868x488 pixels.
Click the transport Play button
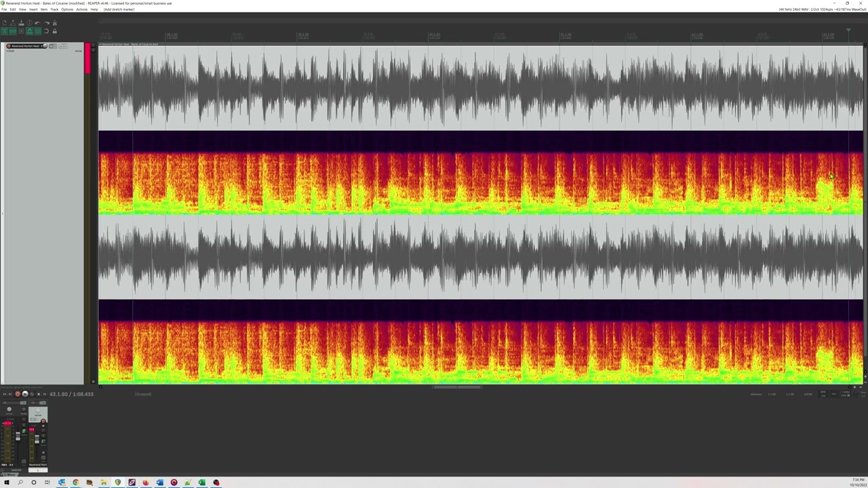coord(25,394)
